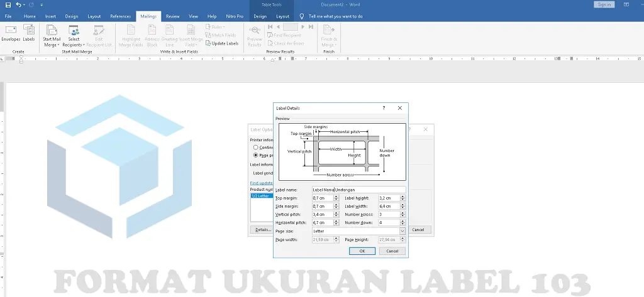The width and height of the screenshot is (644, 297).
Task: Switch to the Review tab
Action: click(172, 16)
